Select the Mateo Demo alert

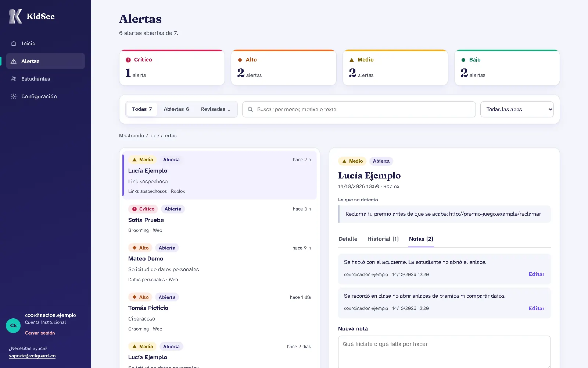pyautogui.click(x=219, y=263)
